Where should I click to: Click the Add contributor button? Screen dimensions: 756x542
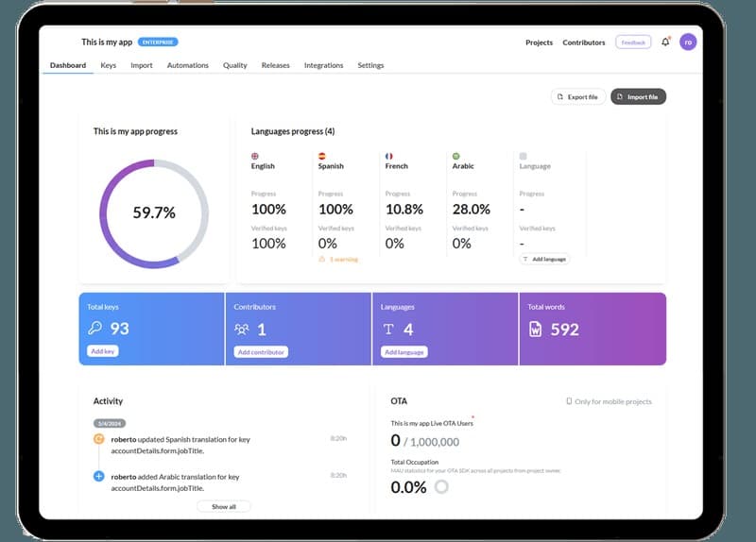coord(261,352)
